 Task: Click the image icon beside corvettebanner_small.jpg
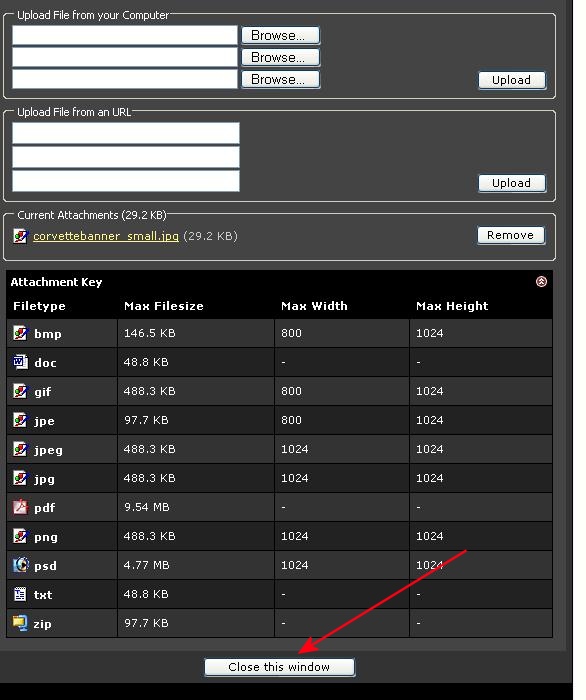[21, 236]
